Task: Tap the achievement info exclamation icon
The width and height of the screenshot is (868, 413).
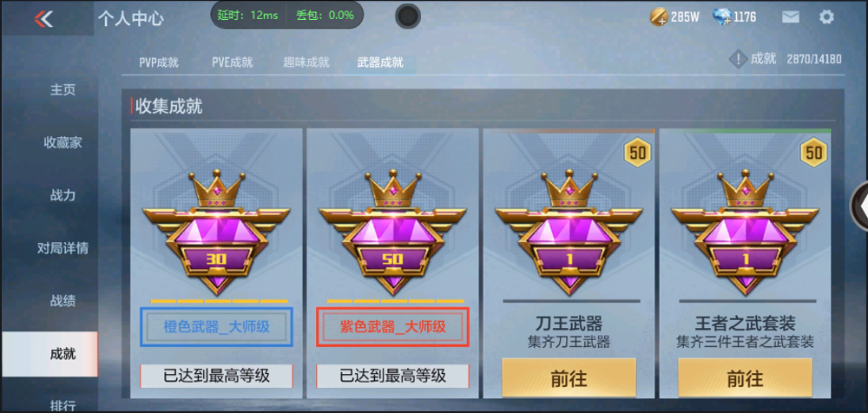Action: pyautogui.click(x=738, y=59)
